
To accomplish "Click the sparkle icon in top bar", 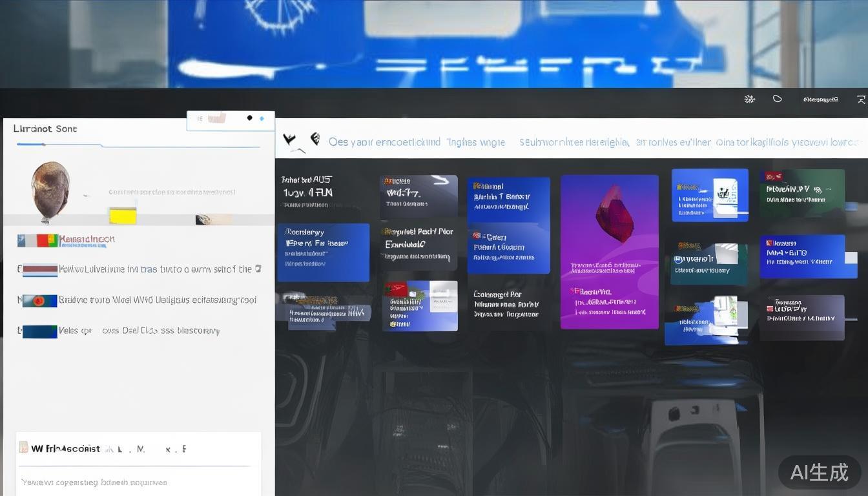I will point(749,99).
